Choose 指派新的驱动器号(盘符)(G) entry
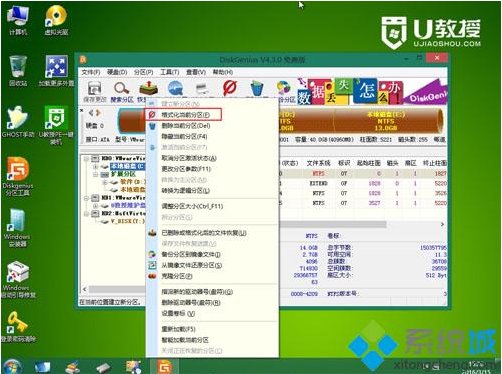The width and height of the screenshot is (502, 374). (x=212, y=292)
